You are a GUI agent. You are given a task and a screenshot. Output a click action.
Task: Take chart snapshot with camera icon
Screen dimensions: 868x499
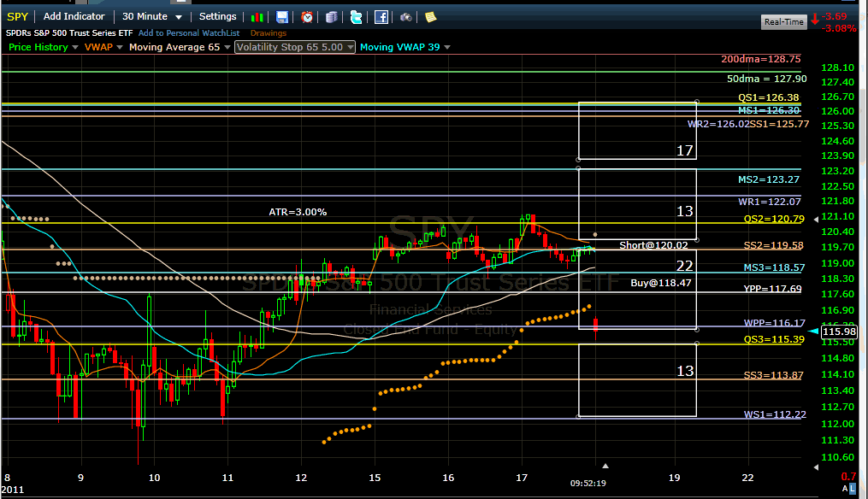coord(405,17)
